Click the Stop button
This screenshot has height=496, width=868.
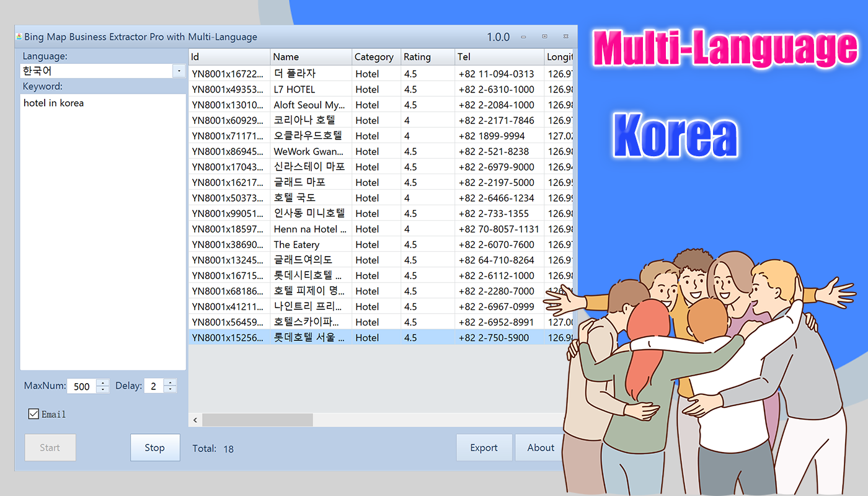[155, 448]
